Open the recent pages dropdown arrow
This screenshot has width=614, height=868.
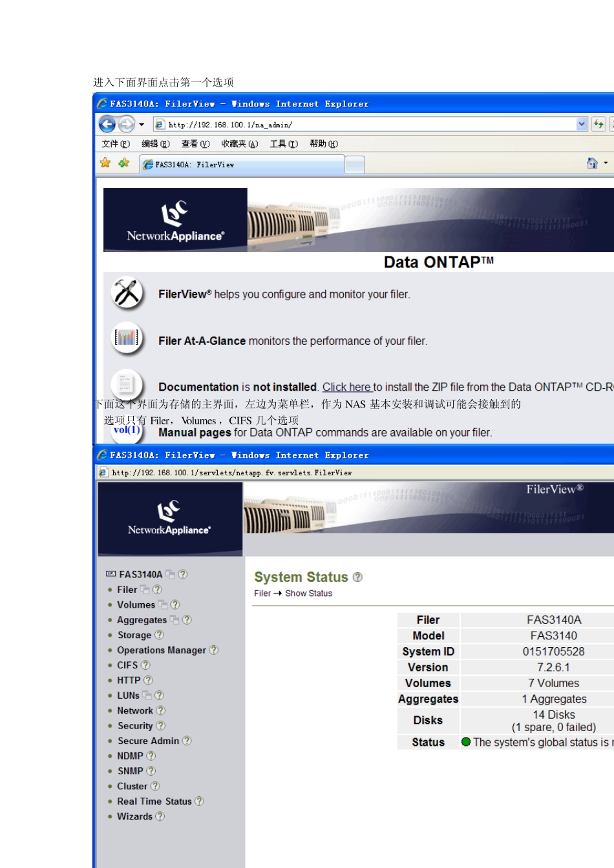click(142, 125)
